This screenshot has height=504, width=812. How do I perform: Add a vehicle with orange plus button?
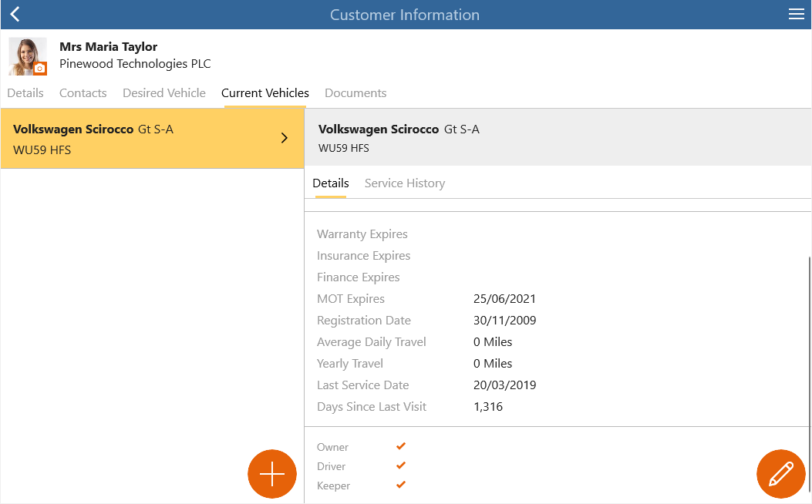tap(272, 474)
